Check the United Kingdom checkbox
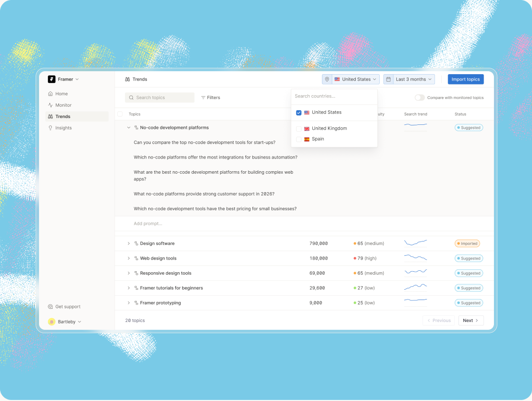Screen dimensions: 532x401 (x=299, y=129)
